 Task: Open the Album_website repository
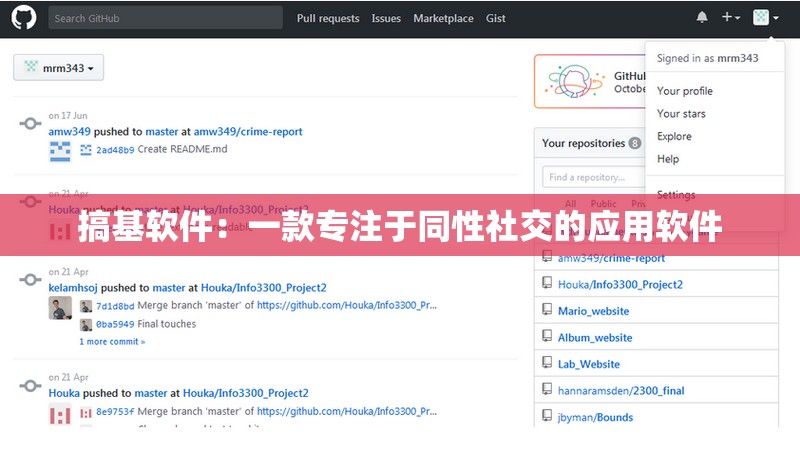point(595,338)
